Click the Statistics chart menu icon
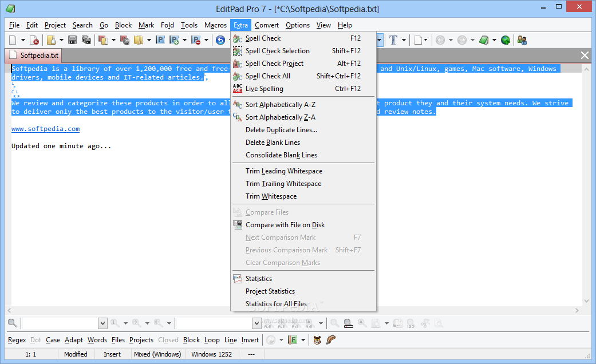Viewport: 596px width, 364px height. point(238,279)
